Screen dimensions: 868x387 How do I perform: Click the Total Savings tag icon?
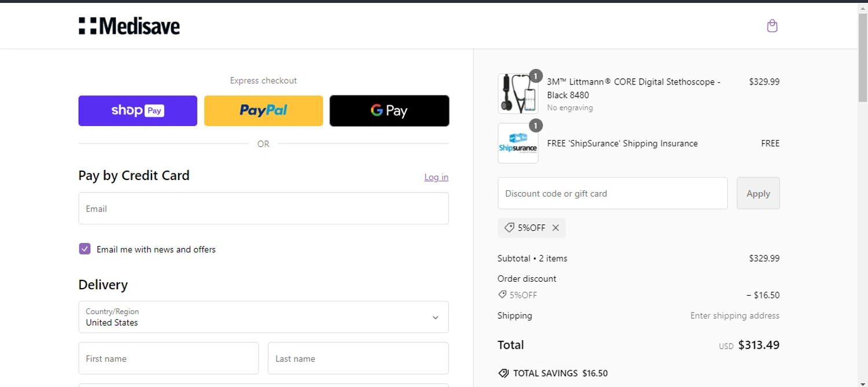(503, 374)
